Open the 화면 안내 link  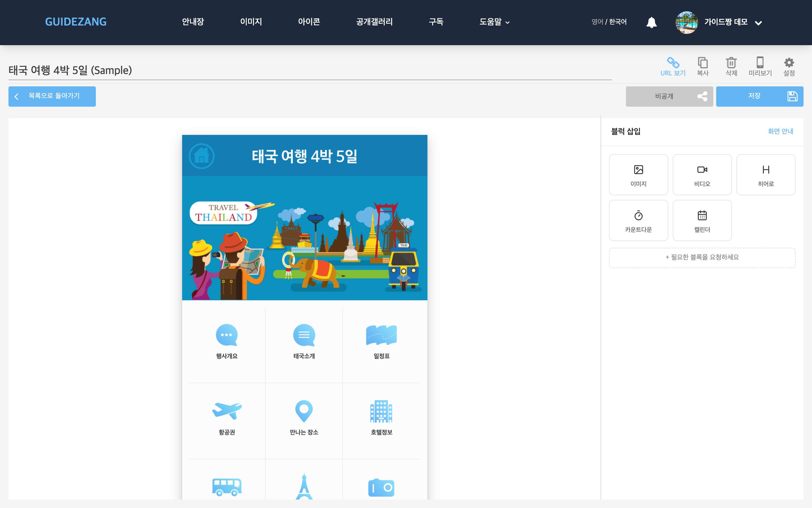(780, 131)
